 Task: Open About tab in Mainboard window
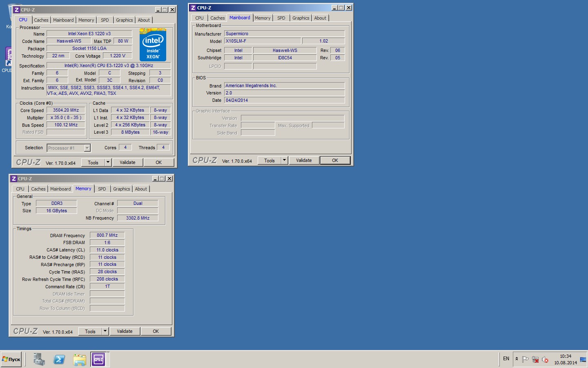tap(320, 18)
